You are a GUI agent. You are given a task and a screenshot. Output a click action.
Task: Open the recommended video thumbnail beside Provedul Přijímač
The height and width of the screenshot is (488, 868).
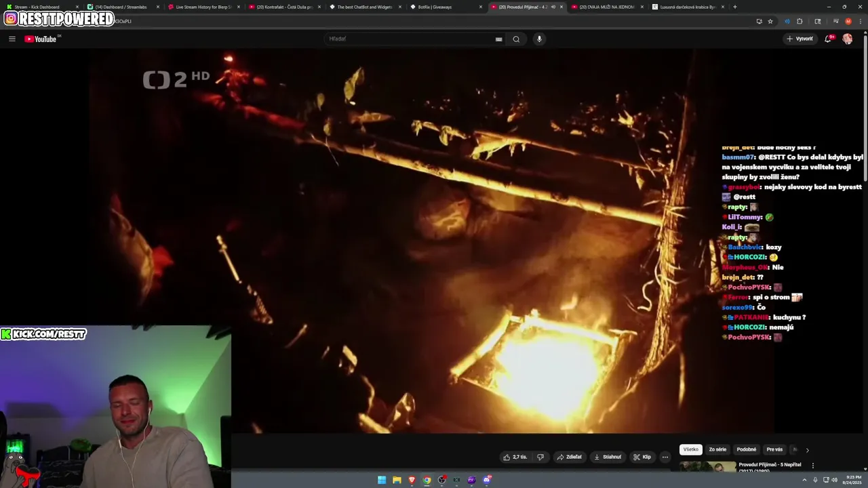click(x=707, y=467)
